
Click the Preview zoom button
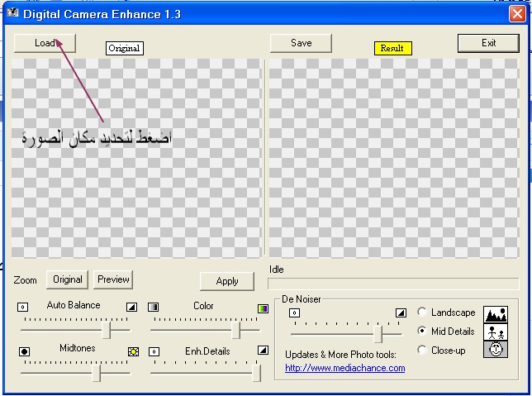(113, 279)
